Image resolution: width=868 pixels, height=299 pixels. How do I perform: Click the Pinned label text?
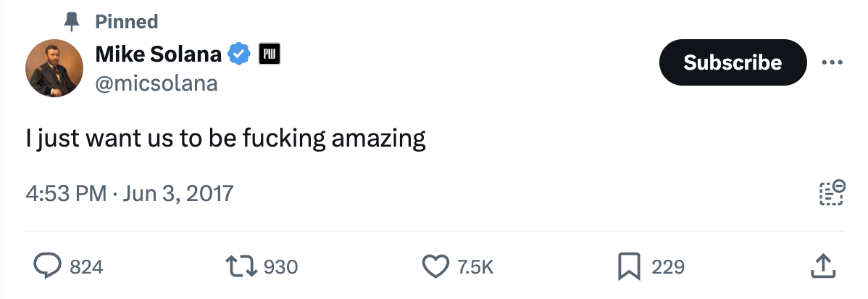(x=127, y=22)
